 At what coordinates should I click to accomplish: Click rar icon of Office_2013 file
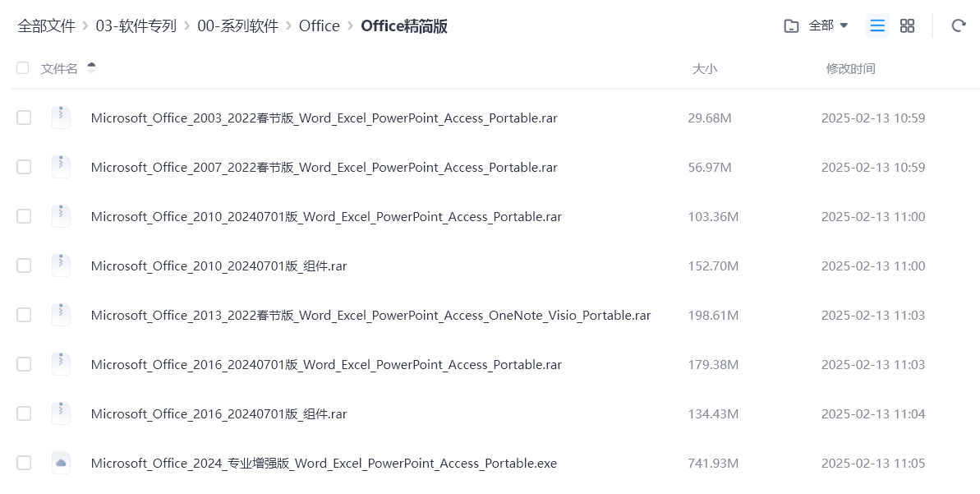click(x=61, y=315)
